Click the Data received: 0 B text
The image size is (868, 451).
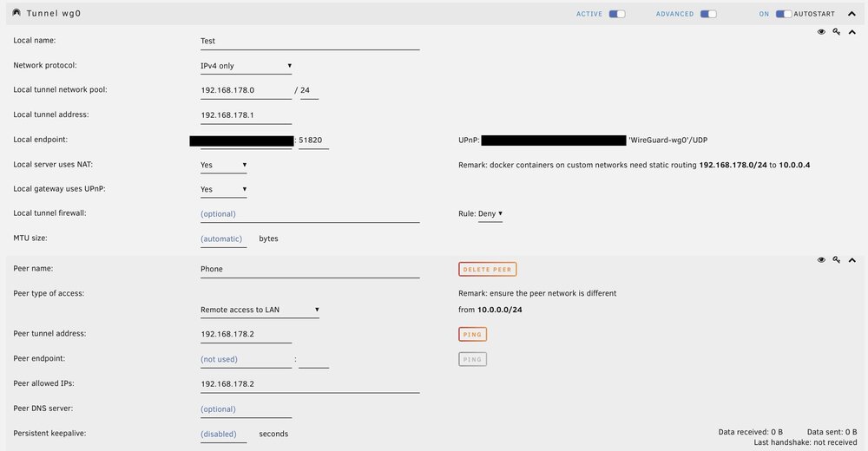coord(750,432)
